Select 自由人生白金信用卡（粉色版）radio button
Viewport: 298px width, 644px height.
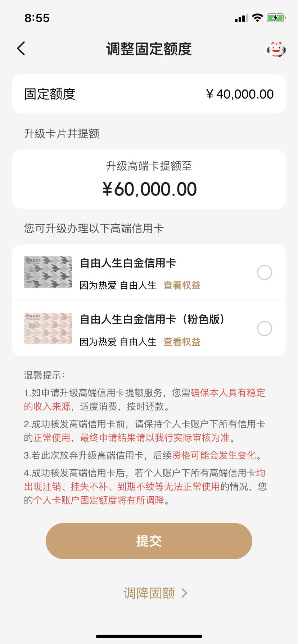265,328
